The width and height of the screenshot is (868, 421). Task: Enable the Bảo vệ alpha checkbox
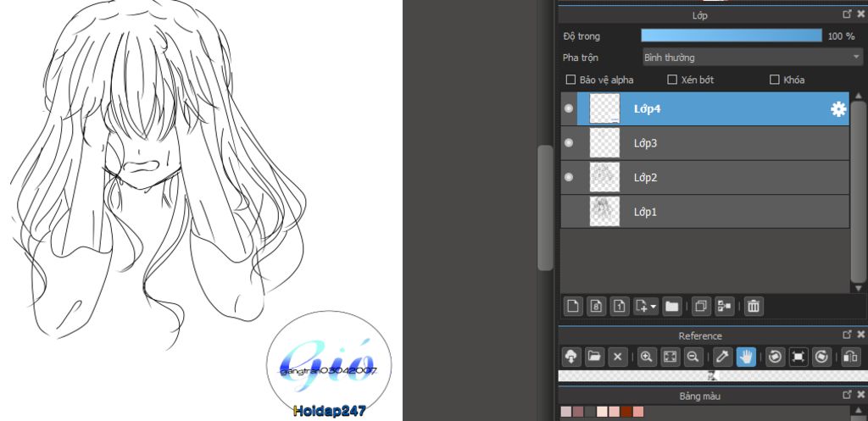(x=570, y=80)
